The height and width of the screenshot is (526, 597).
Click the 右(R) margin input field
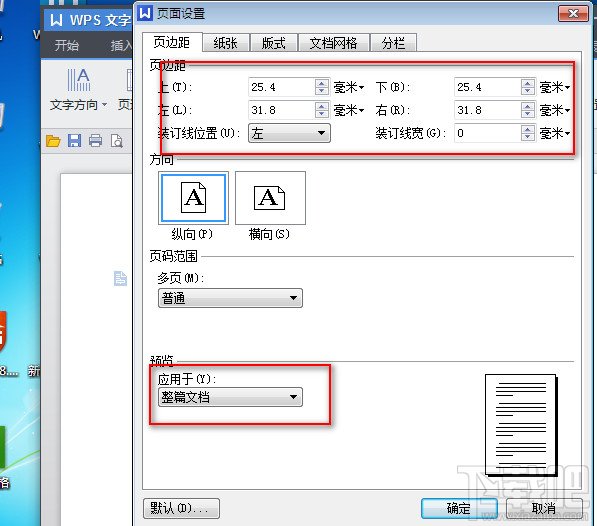click(487, 110)
